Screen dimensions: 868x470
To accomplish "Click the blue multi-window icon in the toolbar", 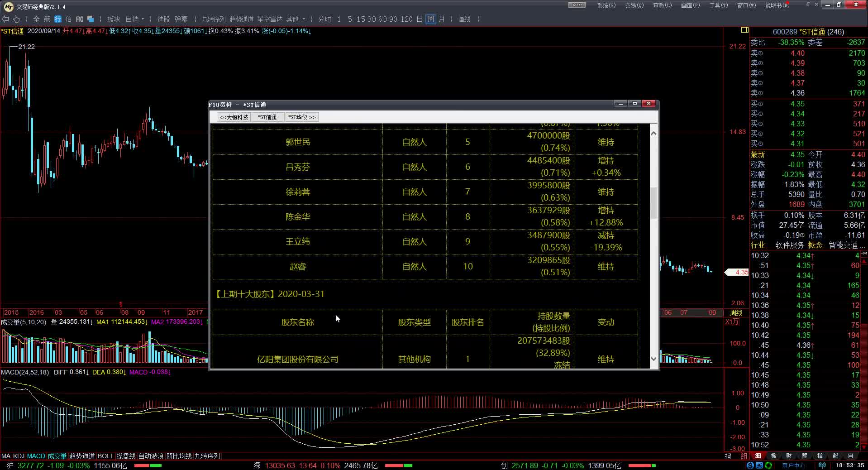I will pos(91,19).
